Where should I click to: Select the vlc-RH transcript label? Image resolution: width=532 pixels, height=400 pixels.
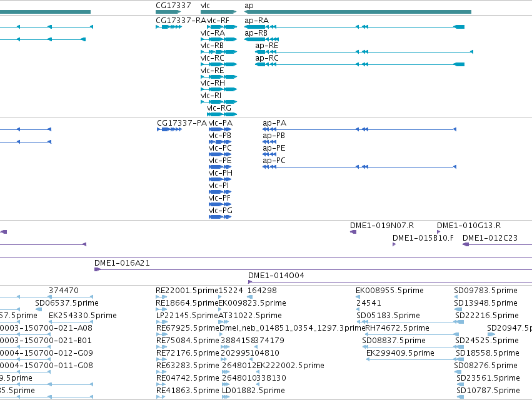point(213,83)
